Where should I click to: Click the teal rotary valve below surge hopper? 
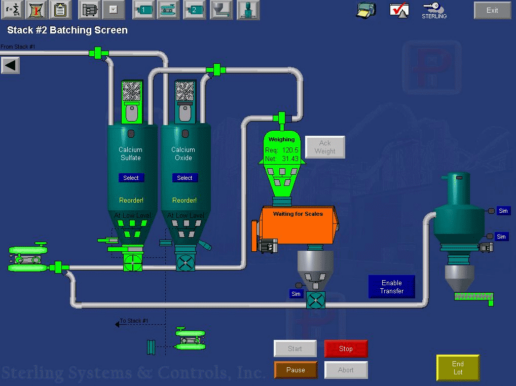click(x=315, y=300)
